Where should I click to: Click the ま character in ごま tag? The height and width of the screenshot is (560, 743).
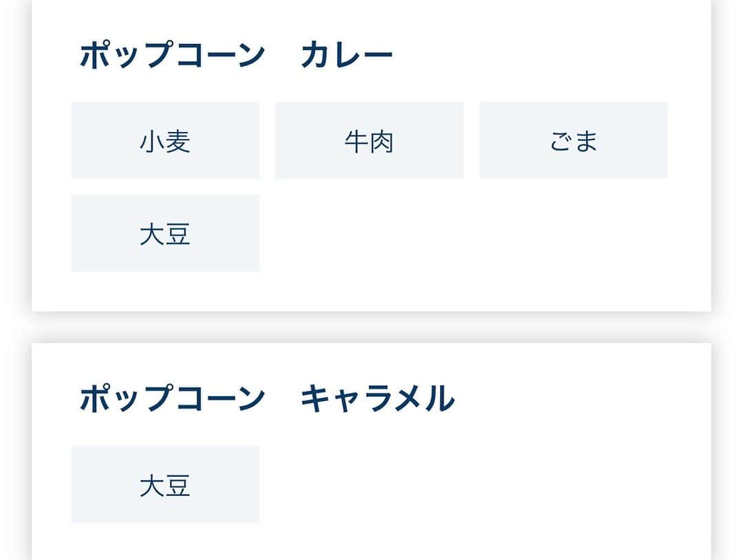585,141
